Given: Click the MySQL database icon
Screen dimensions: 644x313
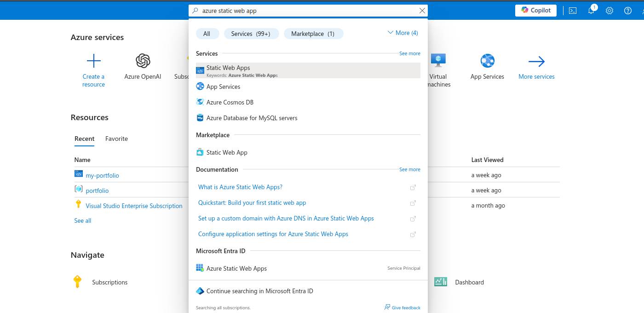Looking at the screenshot, I should (200, 118).
